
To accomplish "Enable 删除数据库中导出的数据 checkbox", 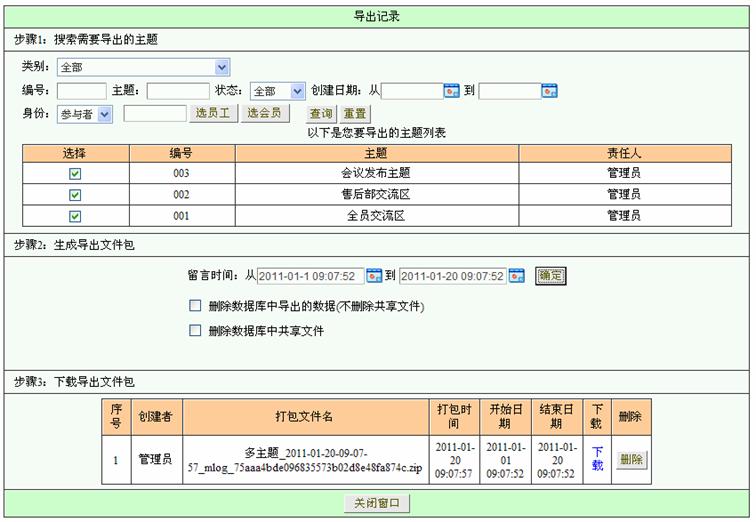I will [195, 306].
